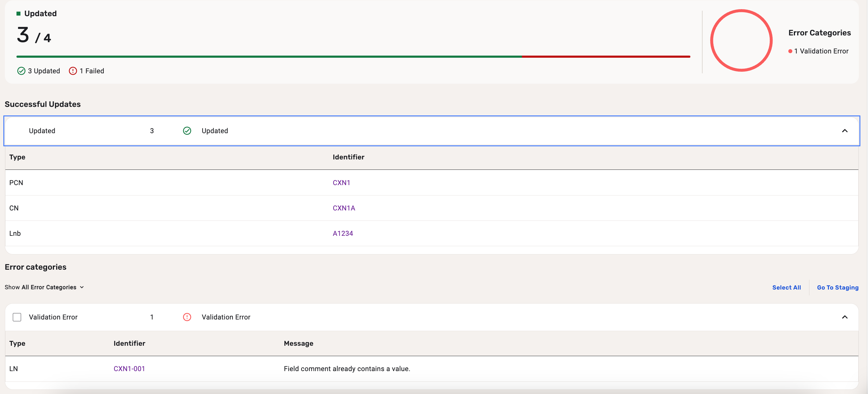Open the CXN1A identifier link

click(x=344, y=208)
